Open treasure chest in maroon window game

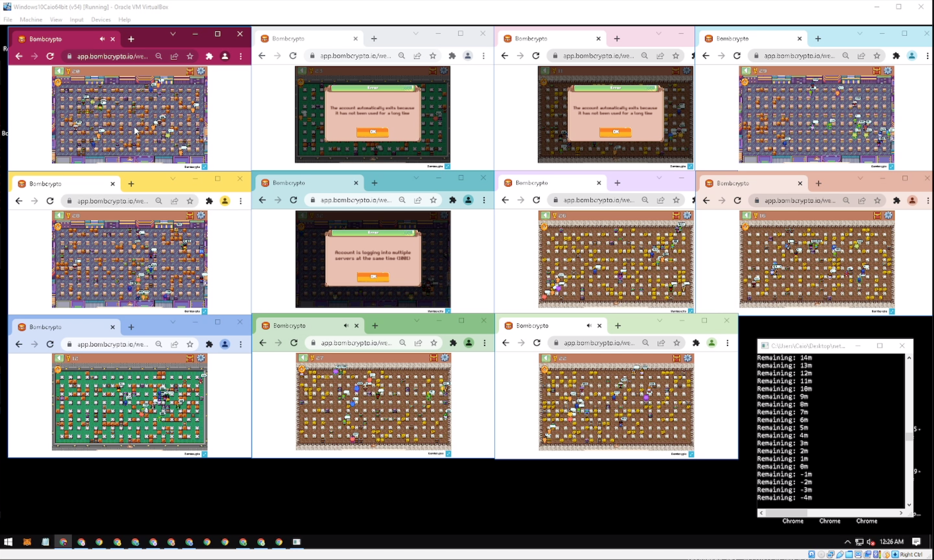point(190,71)
